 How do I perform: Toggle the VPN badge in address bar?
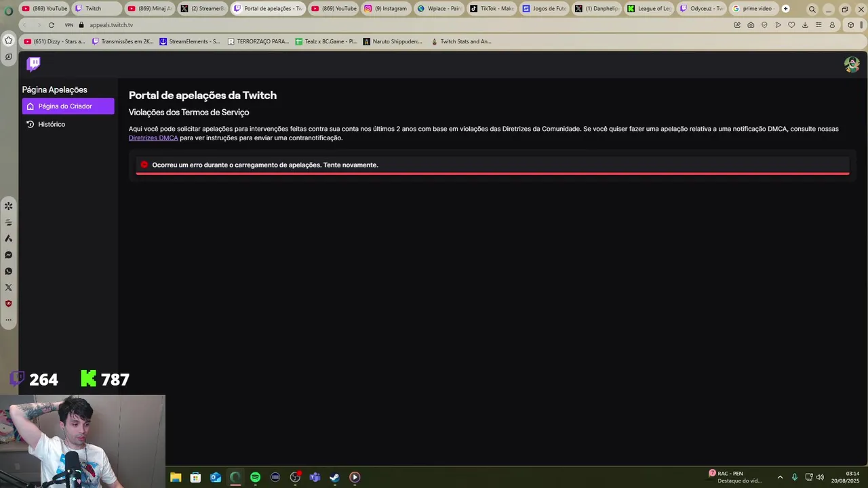[68, 25]
